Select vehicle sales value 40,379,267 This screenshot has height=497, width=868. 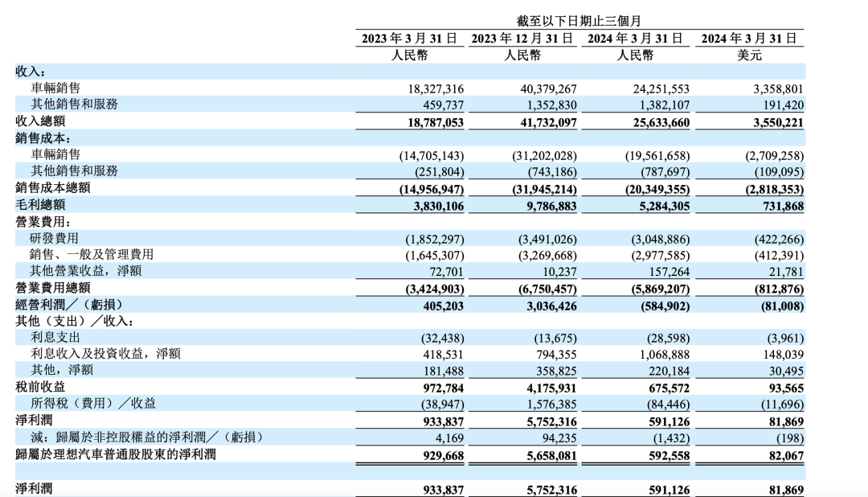[549, 89]
